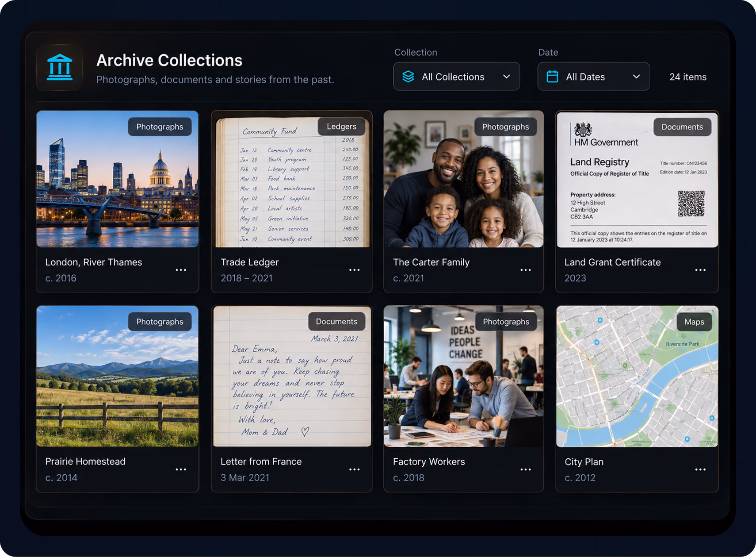756x557 pixels.
Task: Open more options for The Carter Family
Action: [526, 270]
